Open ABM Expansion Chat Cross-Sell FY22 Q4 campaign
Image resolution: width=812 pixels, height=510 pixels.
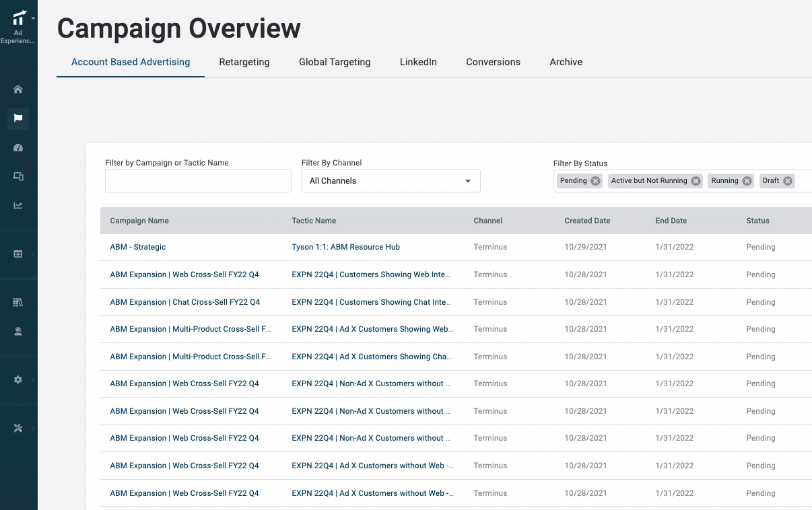pyautogui.click(x=185, y=302)
